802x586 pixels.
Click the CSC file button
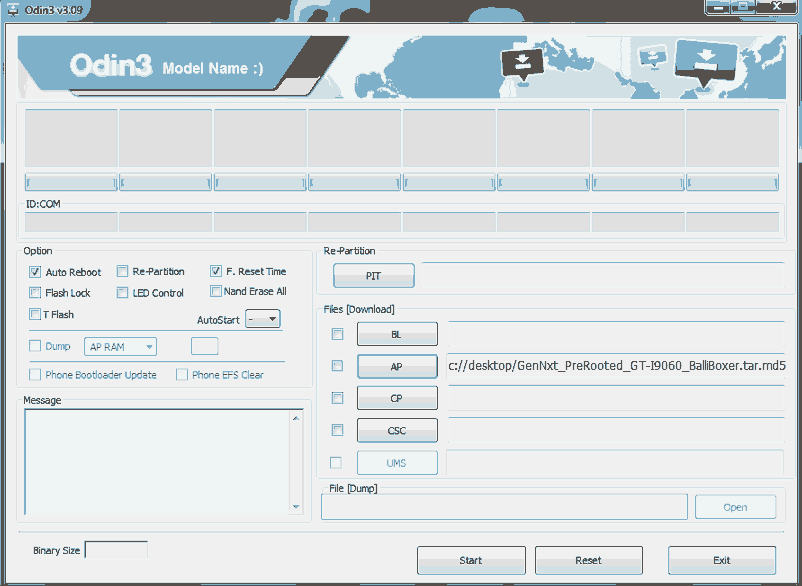click(x=397, y=430)
